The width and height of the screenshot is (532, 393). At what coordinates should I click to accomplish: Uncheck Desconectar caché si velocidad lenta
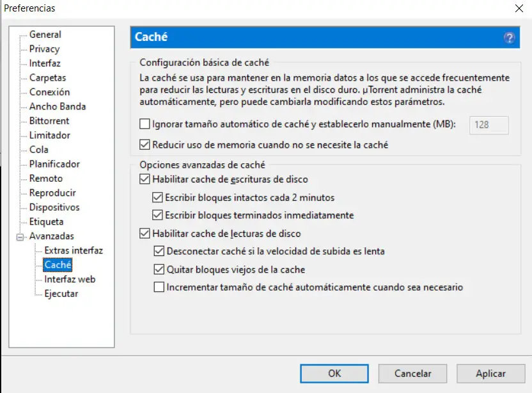point(159,252)
